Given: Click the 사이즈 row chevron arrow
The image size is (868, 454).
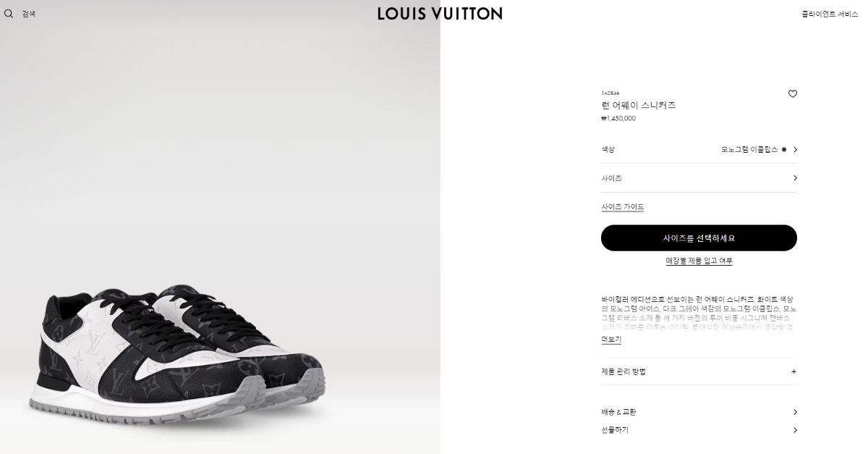Looking at the screenshot, I should tap(795, 178).
